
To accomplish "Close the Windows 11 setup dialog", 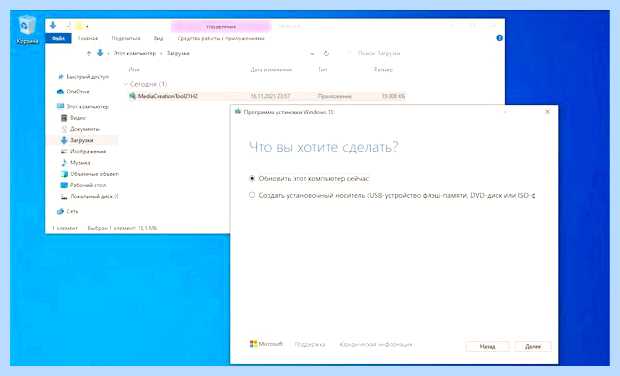I will coord(547,112).
